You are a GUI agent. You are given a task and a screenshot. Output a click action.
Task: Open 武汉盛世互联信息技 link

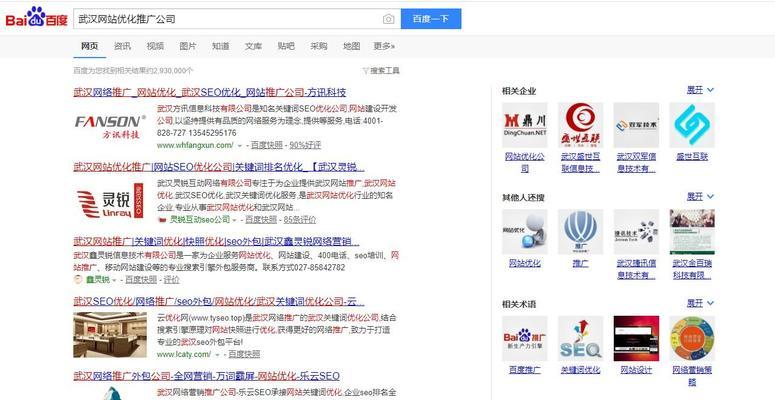[x=581, y=162]
